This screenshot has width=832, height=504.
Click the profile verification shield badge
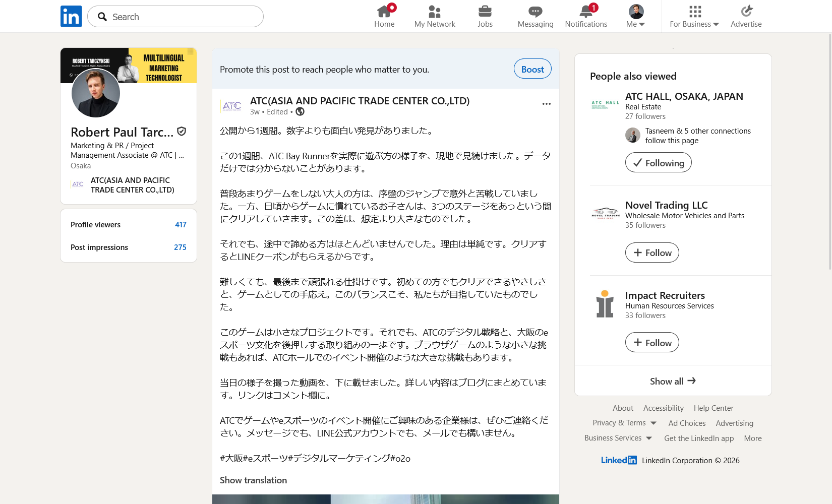[x=182, y=132]
